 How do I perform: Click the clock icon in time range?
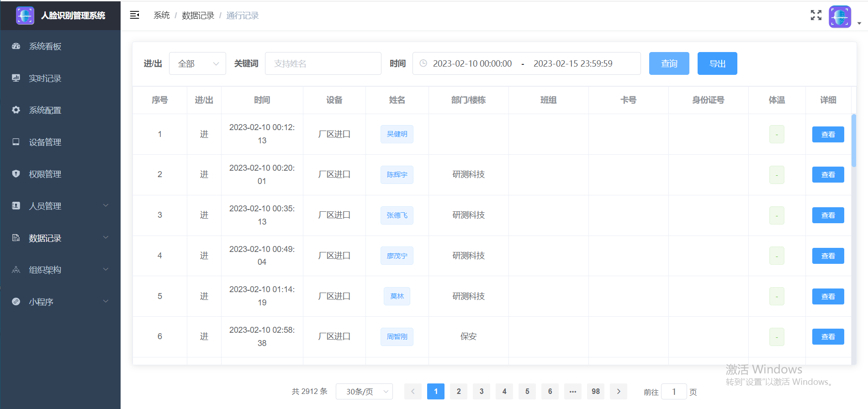click(x=423, y=63)
